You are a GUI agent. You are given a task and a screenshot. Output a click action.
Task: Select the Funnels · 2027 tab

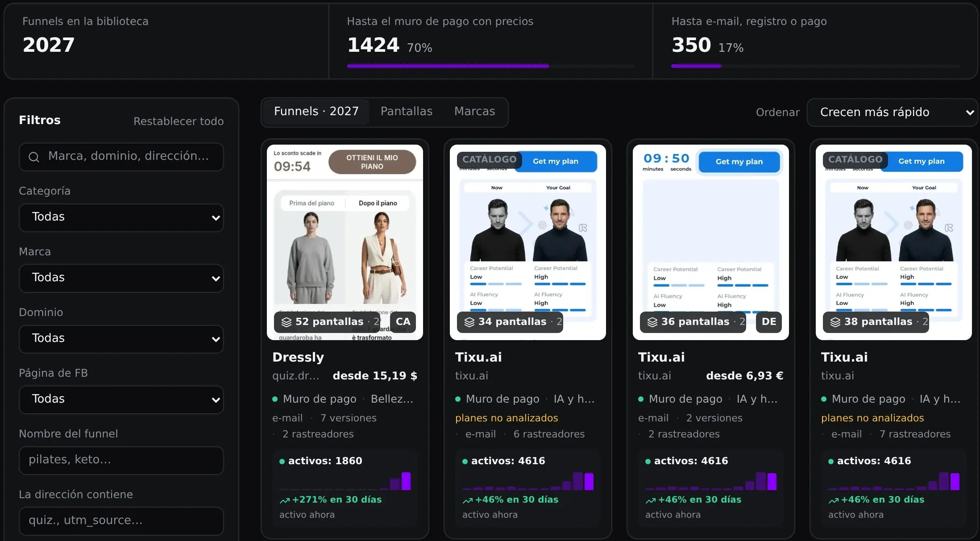(x=316, y=112)
